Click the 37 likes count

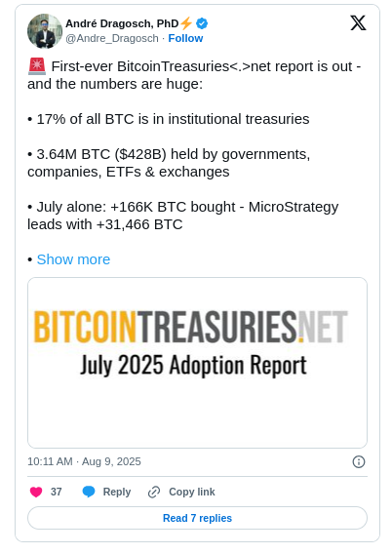(57, 492)
